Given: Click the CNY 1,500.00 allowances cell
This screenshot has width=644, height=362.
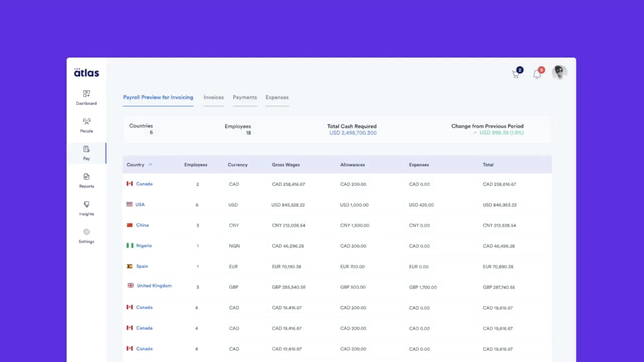Looking at the screenshot, I should (x=355, y=225).
